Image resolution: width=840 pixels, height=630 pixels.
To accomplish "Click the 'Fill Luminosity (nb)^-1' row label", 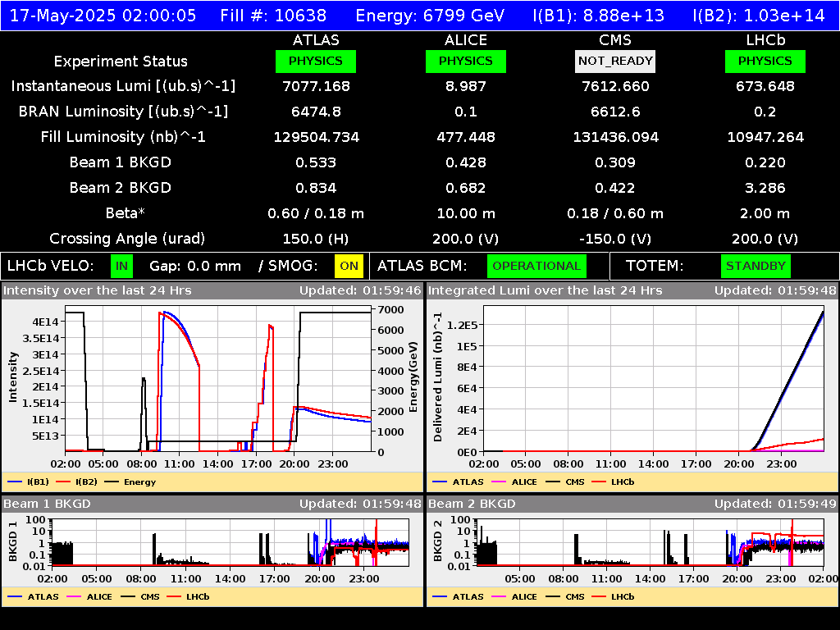I will [x=123, y=137].
